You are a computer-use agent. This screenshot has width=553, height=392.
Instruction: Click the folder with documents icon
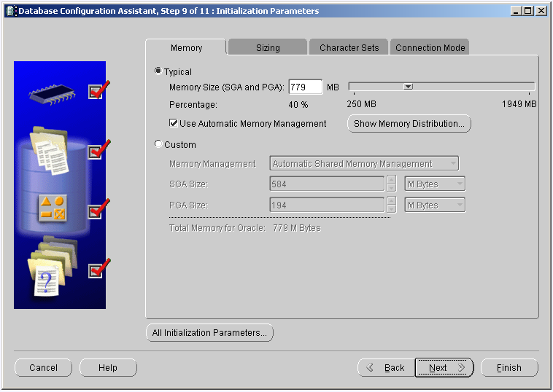tap(49, 150)
